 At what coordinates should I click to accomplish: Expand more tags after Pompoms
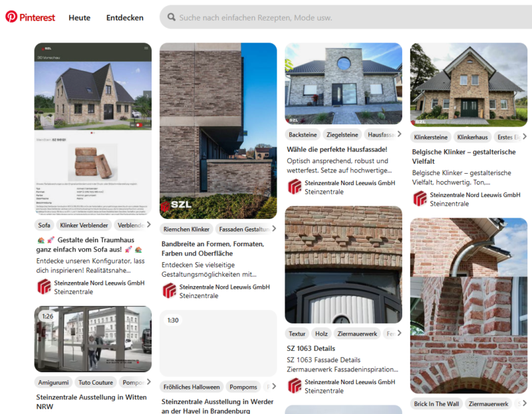(x=274, y=386)
